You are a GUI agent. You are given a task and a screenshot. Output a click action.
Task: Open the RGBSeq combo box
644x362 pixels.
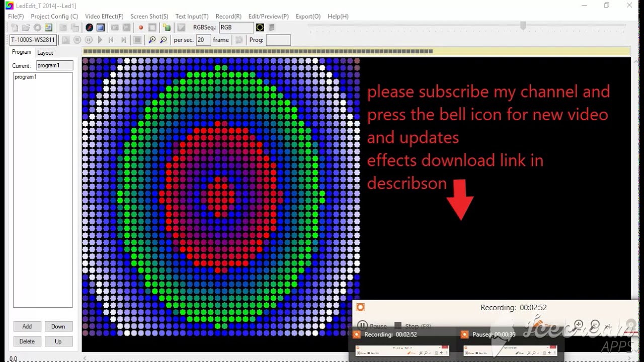pos(236,28)
